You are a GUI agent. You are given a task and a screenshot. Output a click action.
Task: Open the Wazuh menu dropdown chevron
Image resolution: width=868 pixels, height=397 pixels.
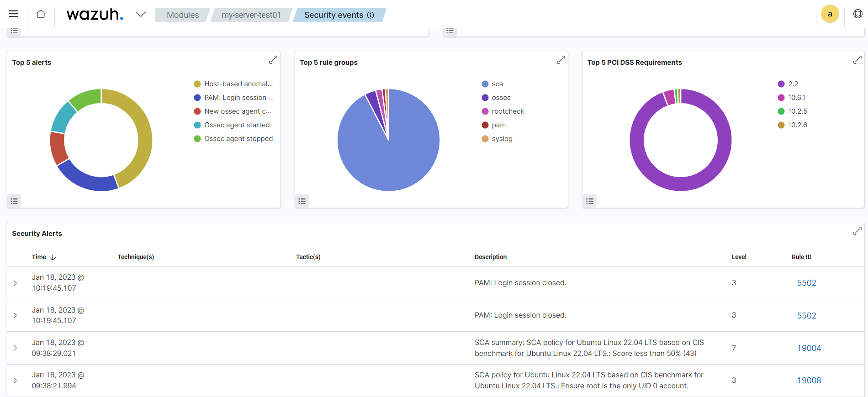click(x=141, y=15)
